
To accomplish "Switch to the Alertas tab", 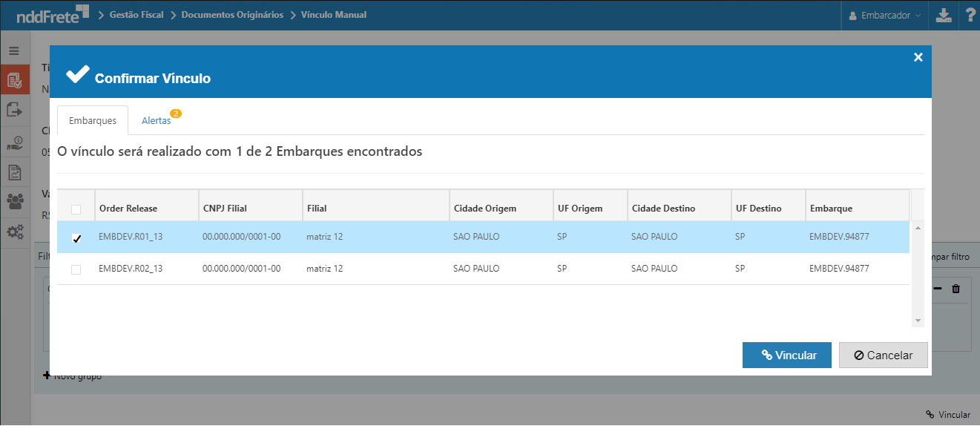I will [157, 120].
